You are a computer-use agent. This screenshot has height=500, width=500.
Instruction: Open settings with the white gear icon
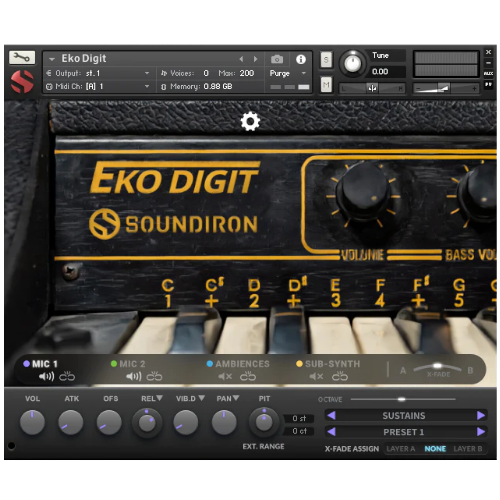click(250, 121)
